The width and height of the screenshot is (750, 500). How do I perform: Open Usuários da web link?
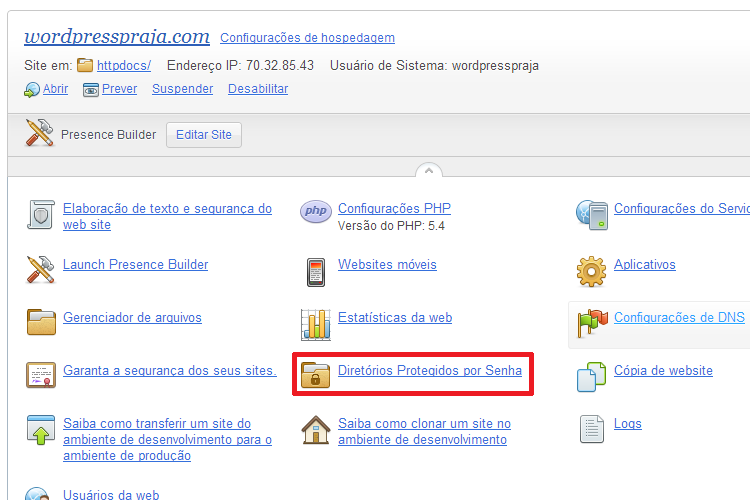(x=111, y=494)
